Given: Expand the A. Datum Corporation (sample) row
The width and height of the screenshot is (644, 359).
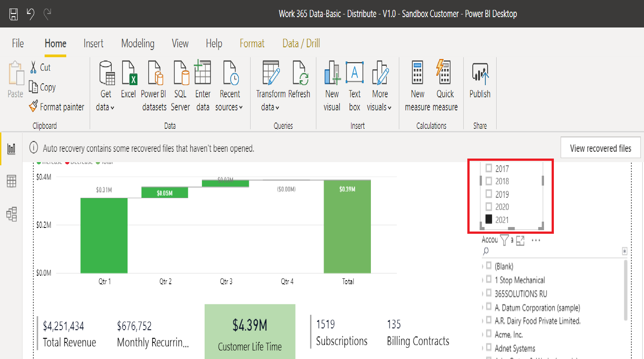Looking at the screenshot, I should pos(483,307).
